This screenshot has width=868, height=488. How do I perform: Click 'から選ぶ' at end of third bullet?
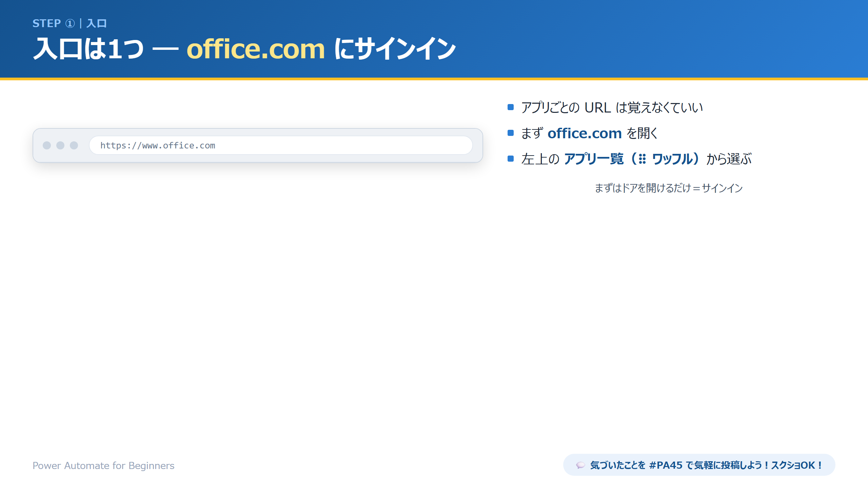(x=729, y=159)
